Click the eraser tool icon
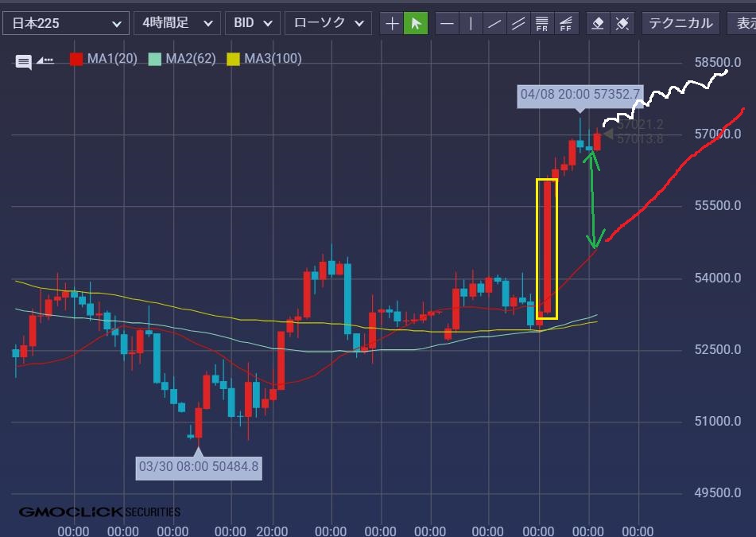This screenshot has width=756, height=537. [x=599, y=23]
